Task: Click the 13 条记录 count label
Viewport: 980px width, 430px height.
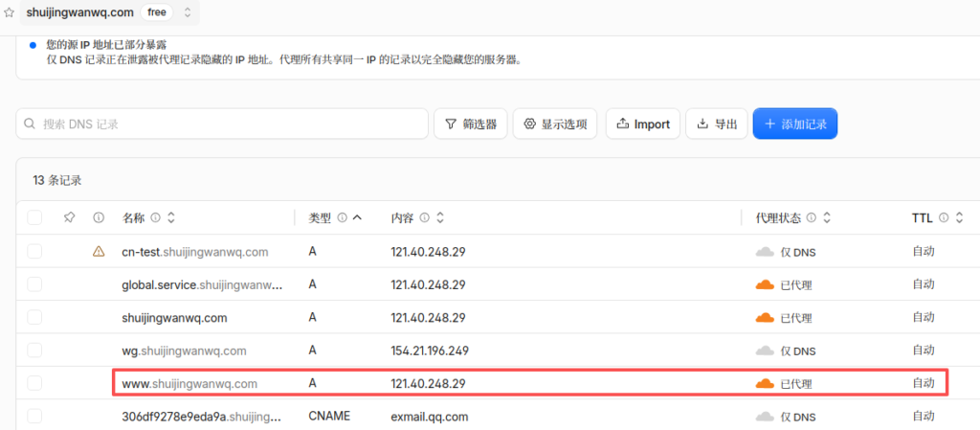Action: (56, 181)
